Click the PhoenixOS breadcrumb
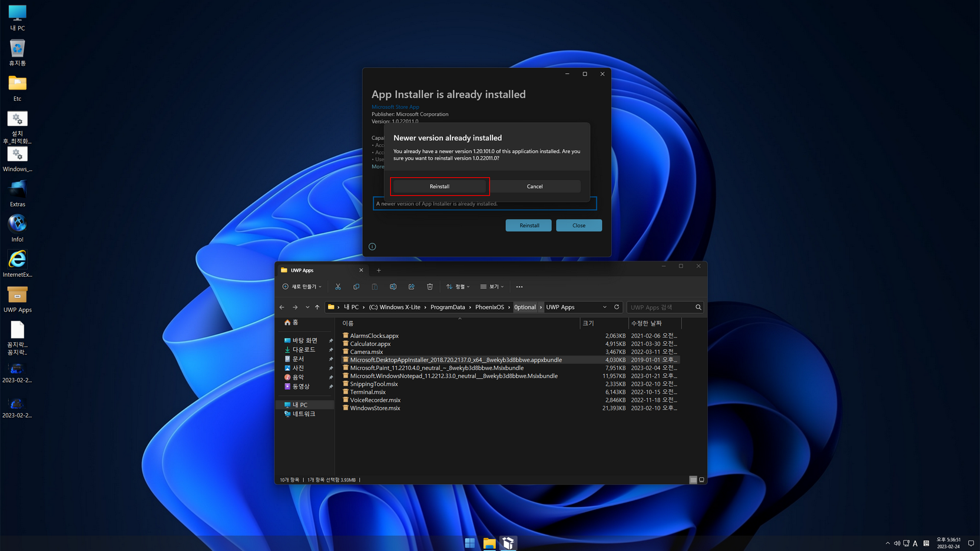The image size is (980, 551). point(489,307)
